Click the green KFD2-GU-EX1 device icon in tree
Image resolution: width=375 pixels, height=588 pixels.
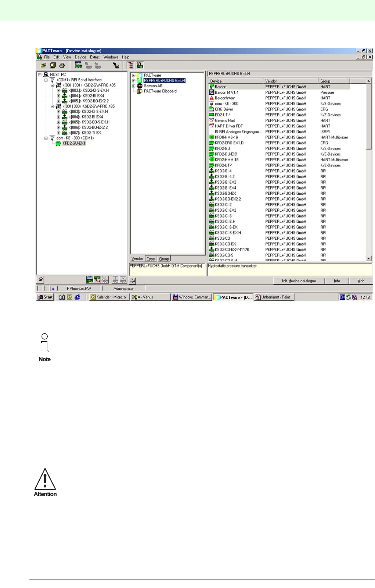coord(58,144)
